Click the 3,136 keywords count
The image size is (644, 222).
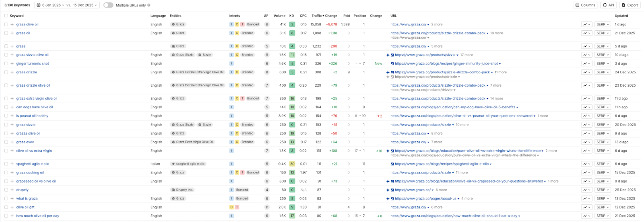point(17,5)
